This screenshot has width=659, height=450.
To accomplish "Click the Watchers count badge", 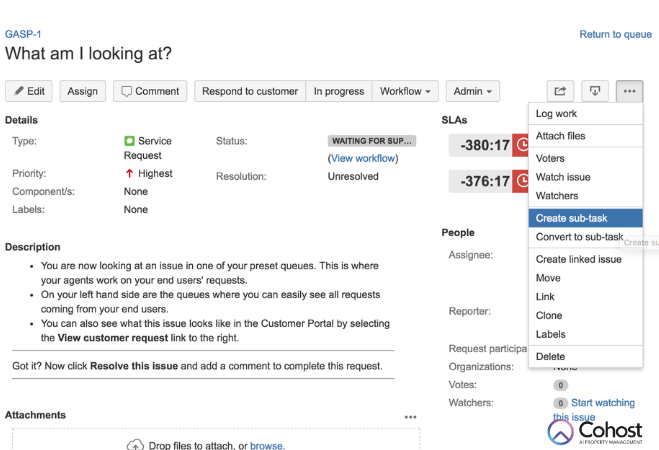I will [x=560, y=403].
